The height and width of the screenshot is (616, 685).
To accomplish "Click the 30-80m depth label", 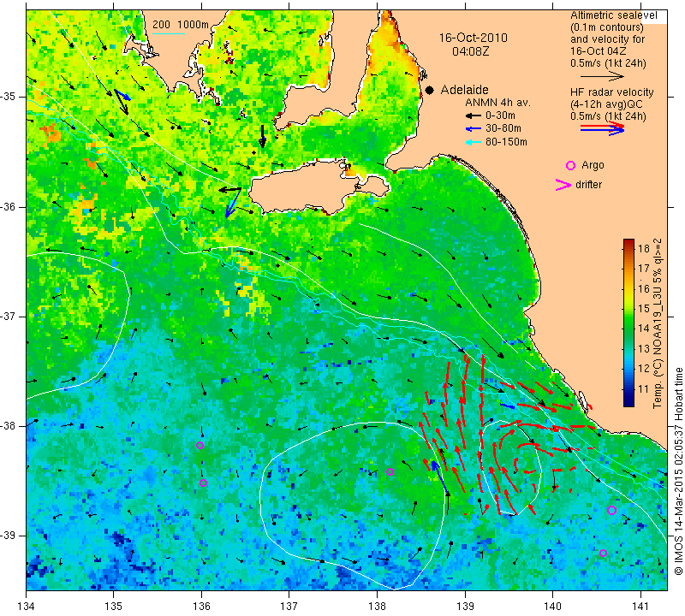I will click(503, 128).
